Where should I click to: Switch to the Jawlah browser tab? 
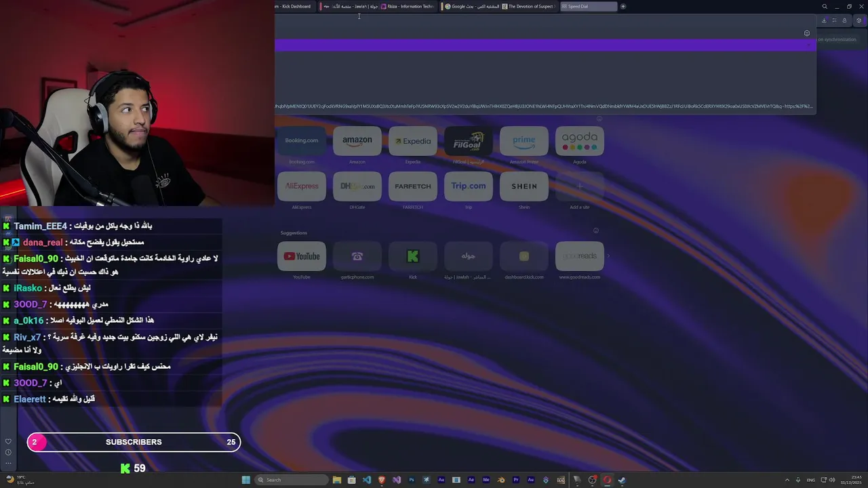[x=350, y=6]
